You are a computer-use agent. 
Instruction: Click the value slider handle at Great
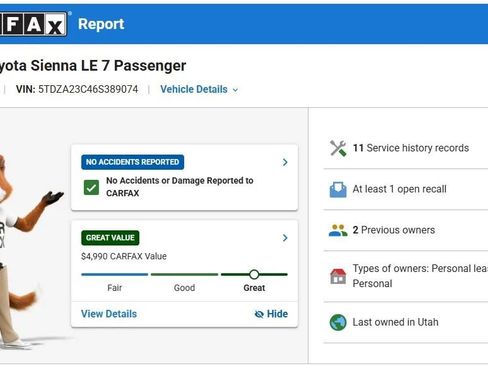point(254,275)
